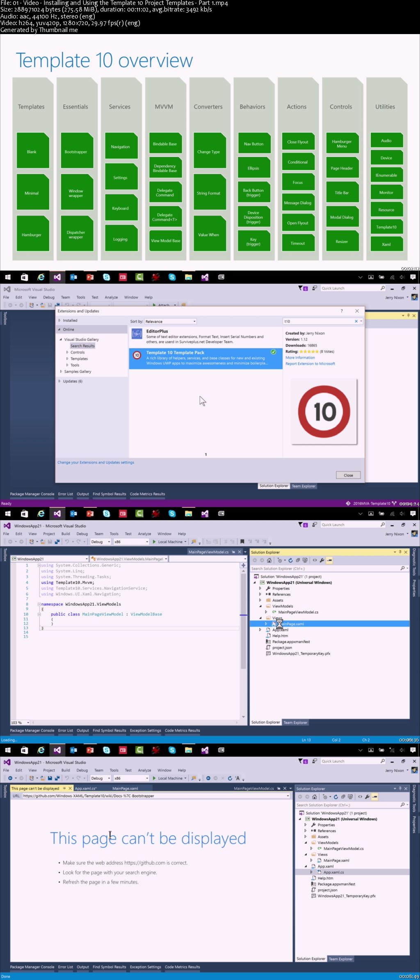
Task: Click File Explorer taskbar icon above code editor frame
Action: [x=188, y=514]
